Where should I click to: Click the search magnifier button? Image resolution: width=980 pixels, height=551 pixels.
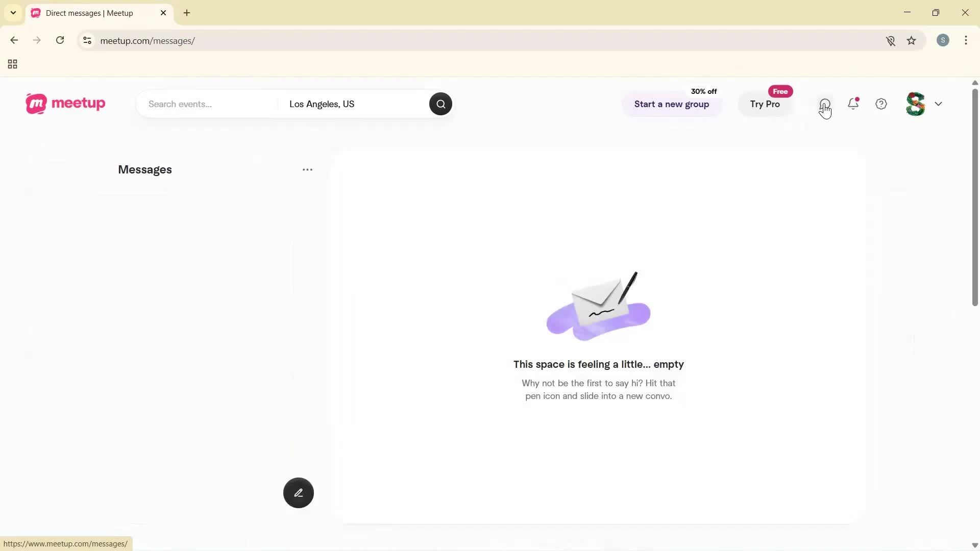point(440,104)
